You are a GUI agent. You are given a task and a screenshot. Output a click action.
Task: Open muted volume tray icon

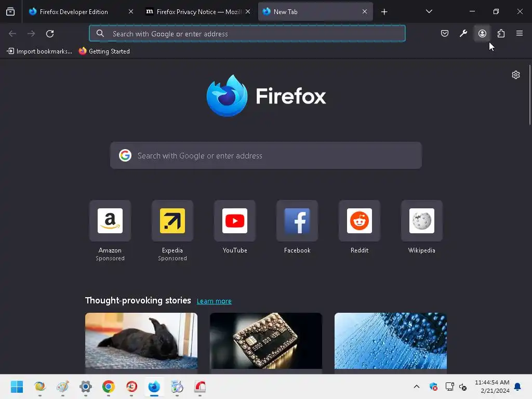tap(463, 387)
